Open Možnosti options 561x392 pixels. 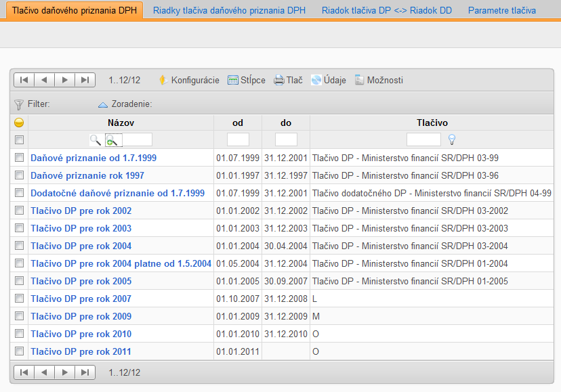coord(379,80)
